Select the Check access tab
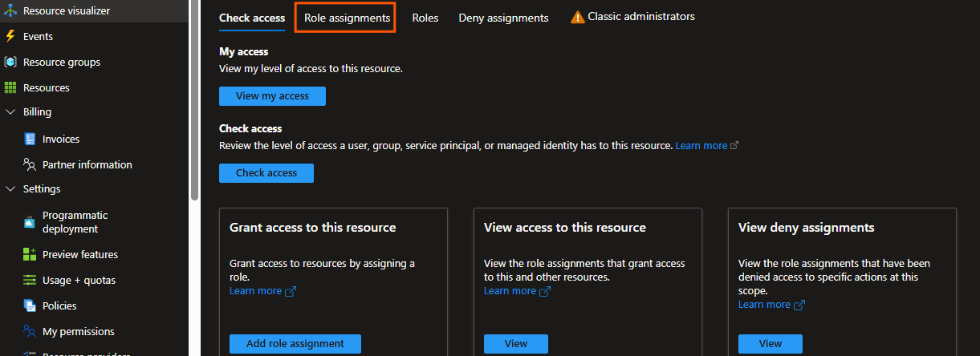The image size is (980, 356). click(252, 18)
